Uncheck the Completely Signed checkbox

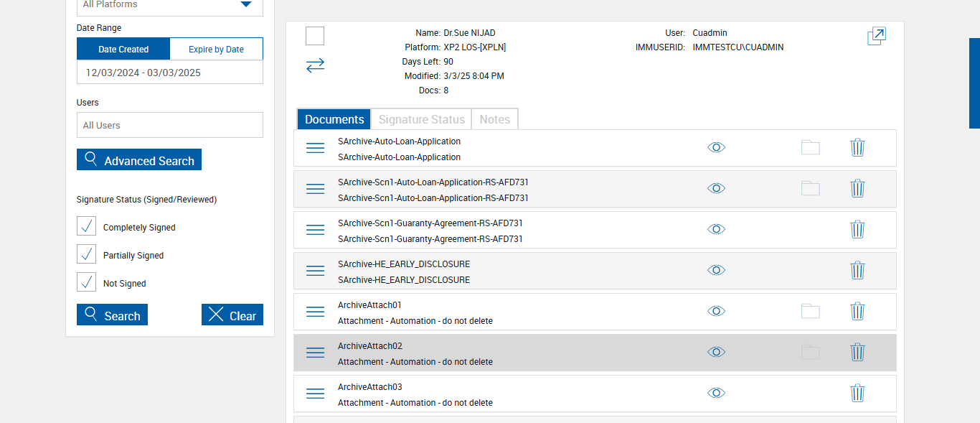[x=86, y=226]
